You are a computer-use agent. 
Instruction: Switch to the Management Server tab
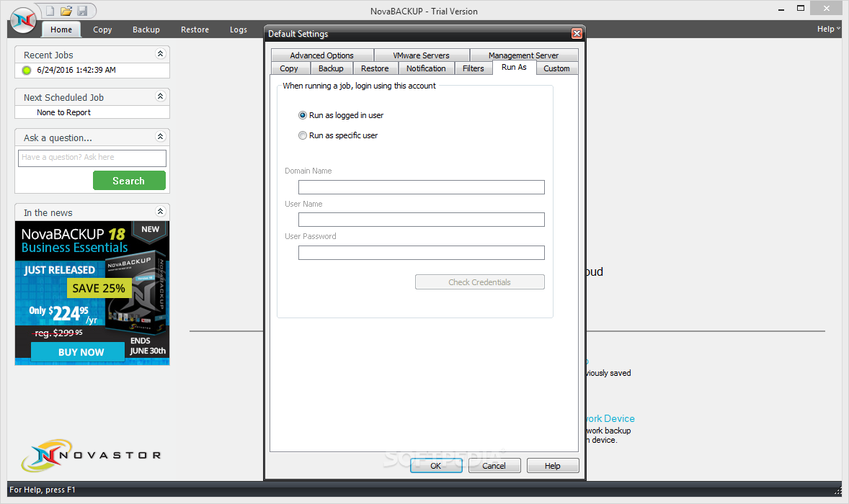click(523, 55)
